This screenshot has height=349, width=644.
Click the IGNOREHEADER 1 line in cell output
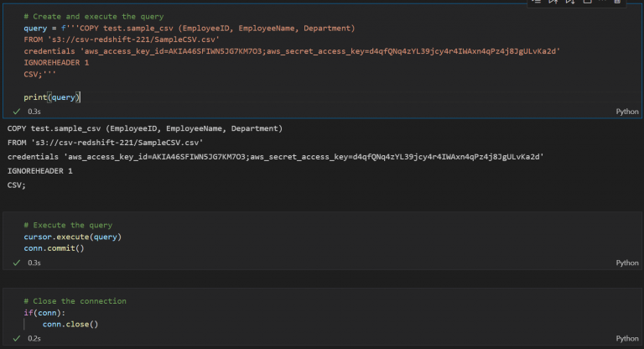(39, 171)
